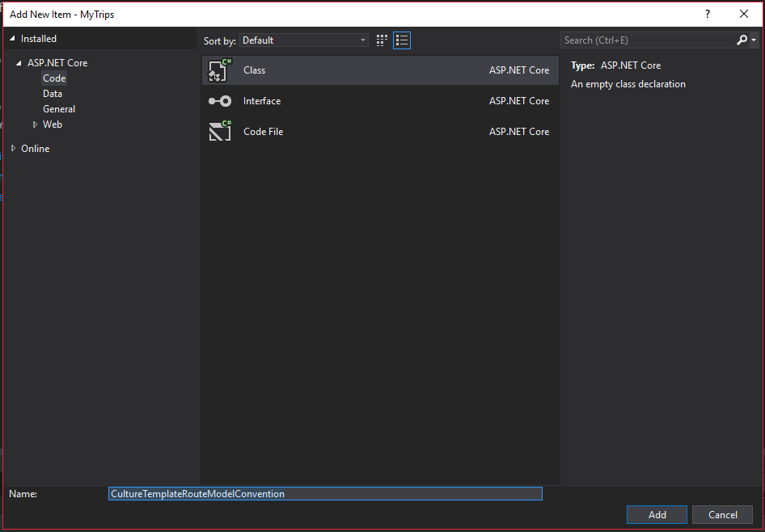Select the Code category
The height and width of the screenshot is (532, 765).
click(x=54, y=78)
